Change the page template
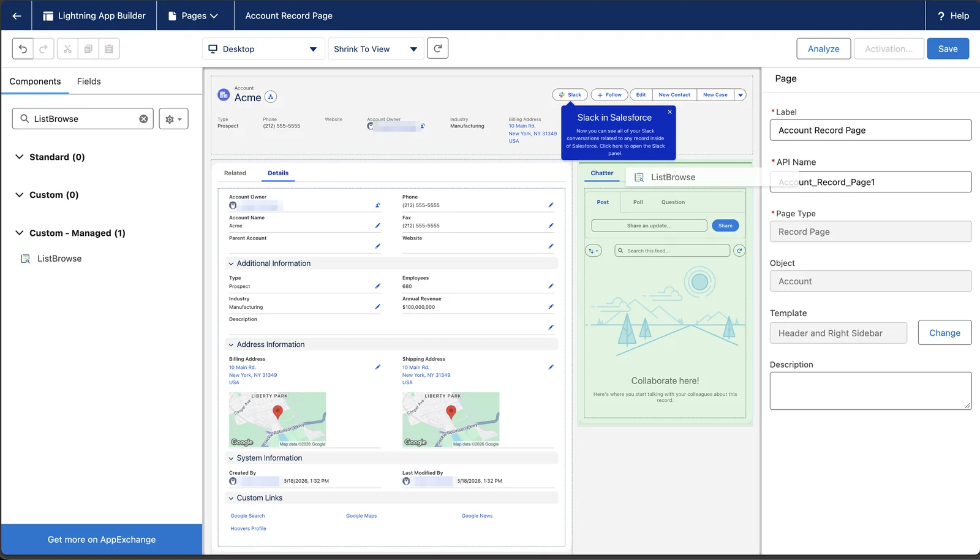980x560 pixels. click(944, 333)
